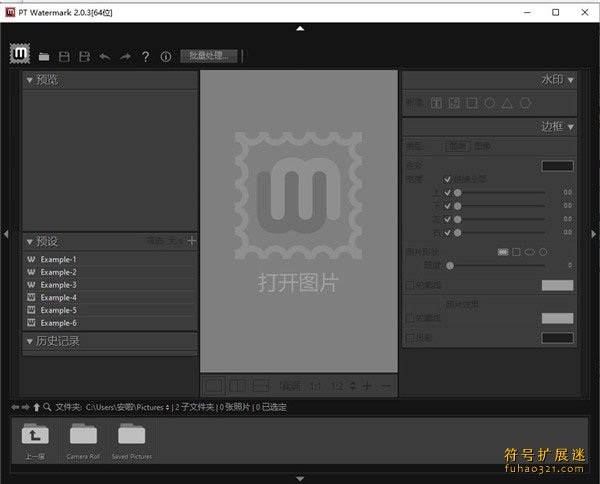Collapse the right side panel arrow
The width and height of the screenshot is (600, 484).
tap(593, 233)
